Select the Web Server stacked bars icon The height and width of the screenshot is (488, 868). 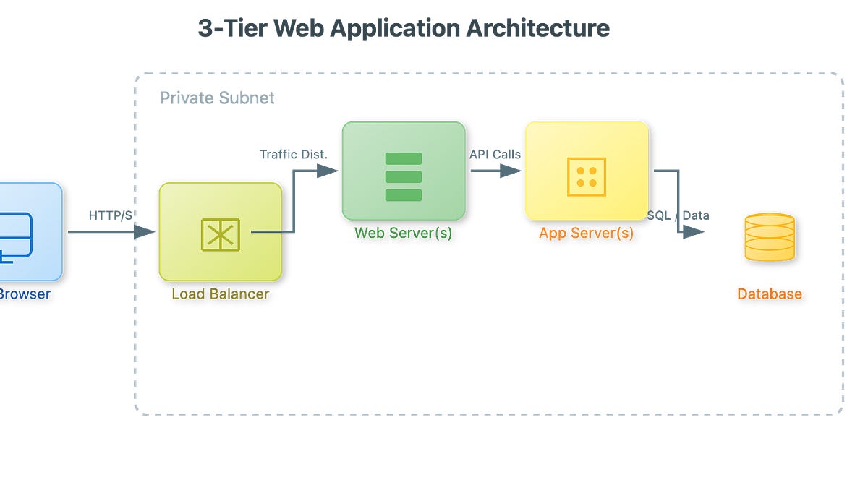coord(404,176)
